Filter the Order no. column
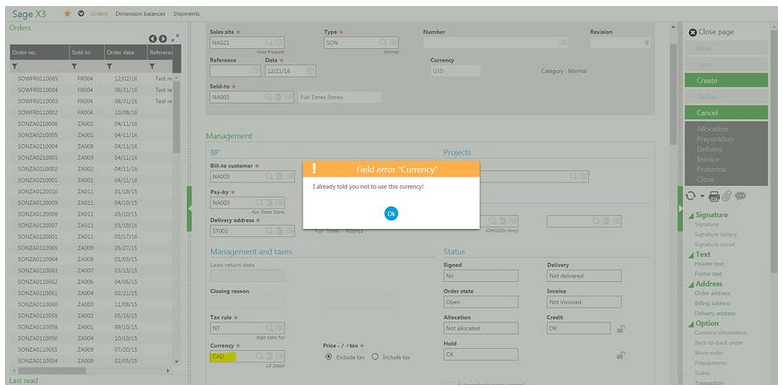783x389 pixels. pyautogui.click(x=14, y=66)
